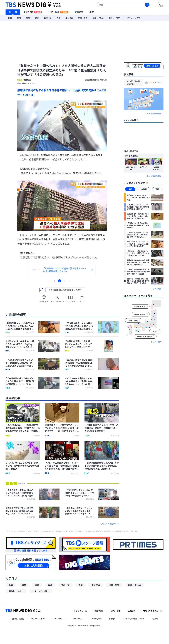
Task: Switch to the 天気防災 tab
Action: tap(79, 12)
